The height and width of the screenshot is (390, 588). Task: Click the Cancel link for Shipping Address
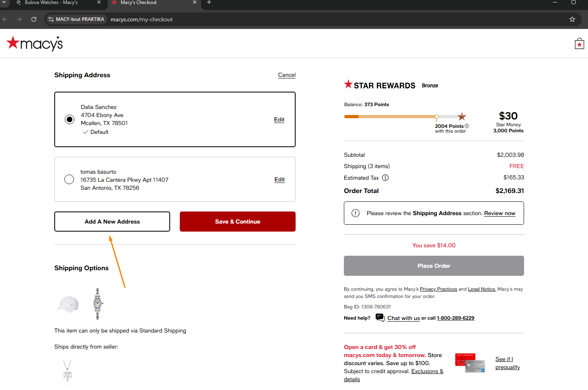coord(287,75)
